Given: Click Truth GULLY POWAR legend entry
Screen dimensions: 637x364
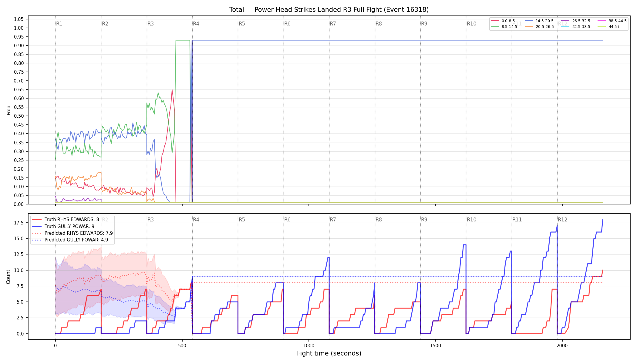Looking at the screenshot, I should click(x=63, y=226).
